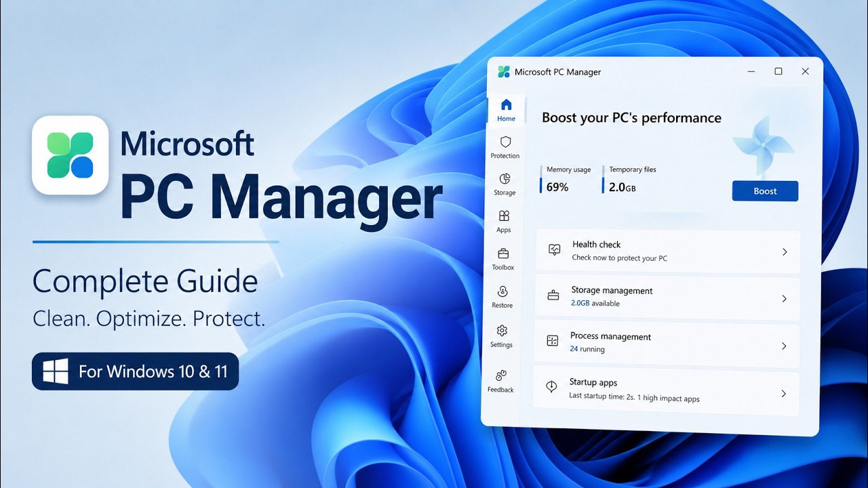Viewport: 868px width, 488px height.
Task: Expand the Health check chevron
Action: point(785,252)
